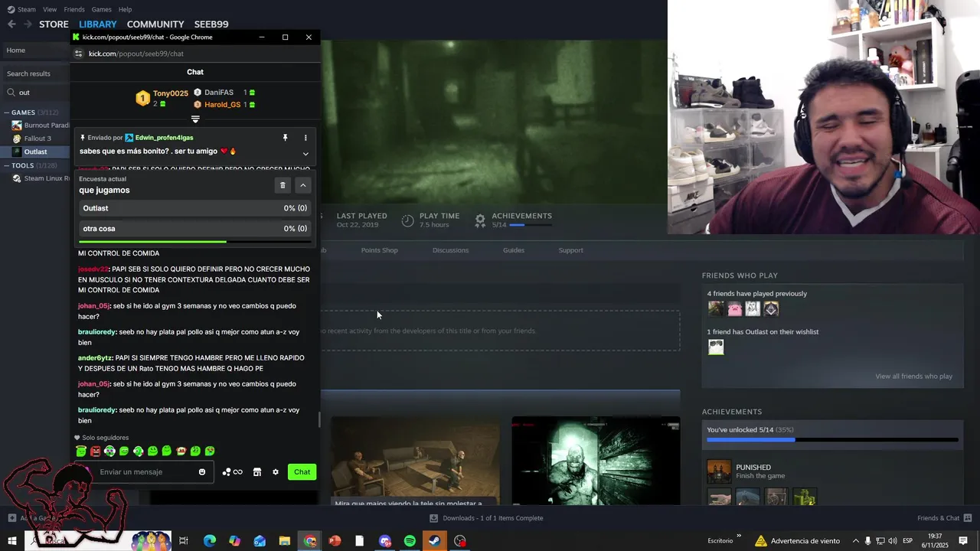Click the library search field containing 'out'
The width and height of the screenshot is (980, 551).
40,93
